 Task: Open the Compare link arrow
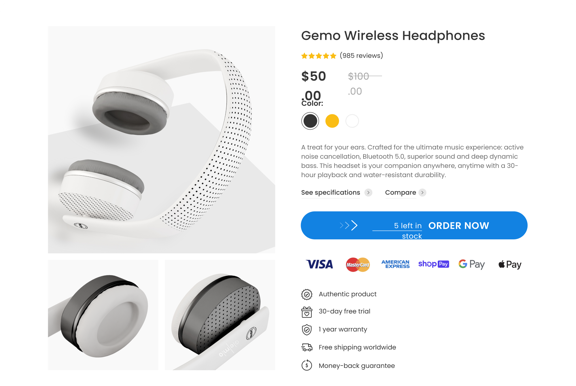tap(422, 192)
